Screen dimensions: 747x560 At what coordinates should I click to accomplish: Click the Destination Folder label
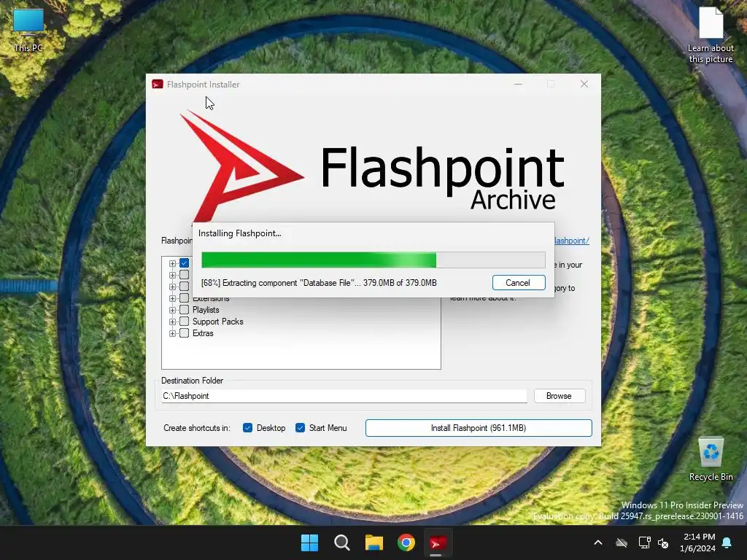192,381
